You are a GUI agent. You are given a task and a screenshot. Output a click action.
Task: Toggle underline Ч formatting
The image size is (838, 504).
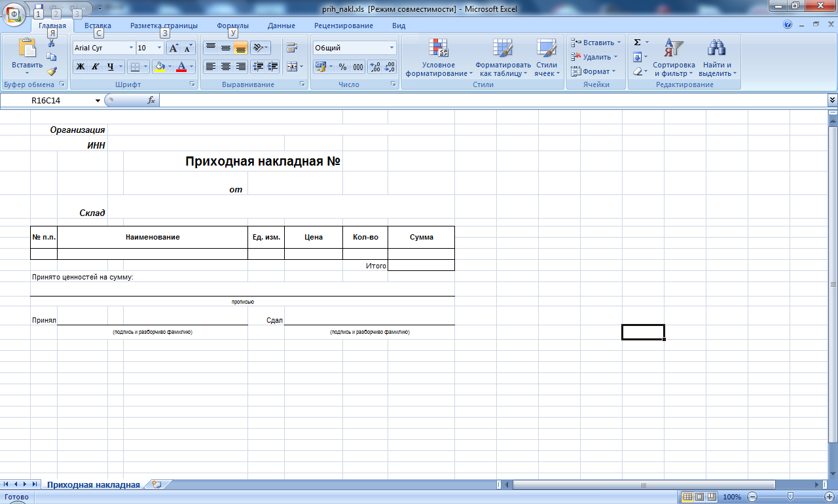click(111, 67)
